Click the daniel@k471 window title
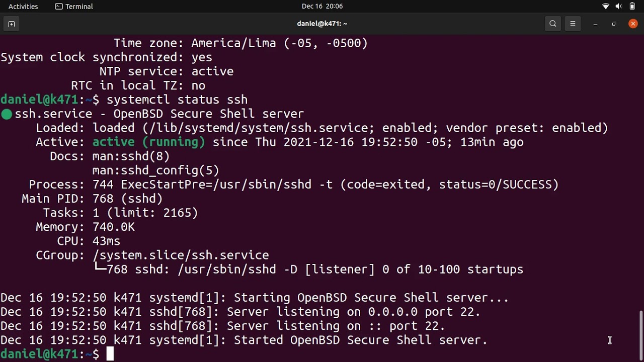The image size is (644, 362). tap(322, 24)
